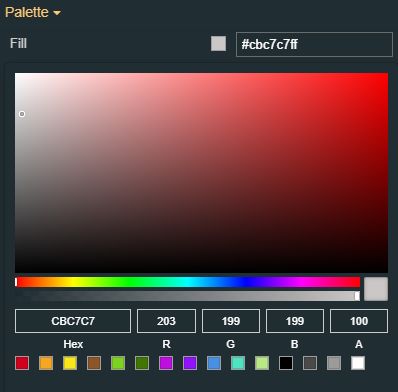The height and width of the screenshot is (392, 398).
Task: Click the hue rainbow slider
Action: tap(187, 282)
